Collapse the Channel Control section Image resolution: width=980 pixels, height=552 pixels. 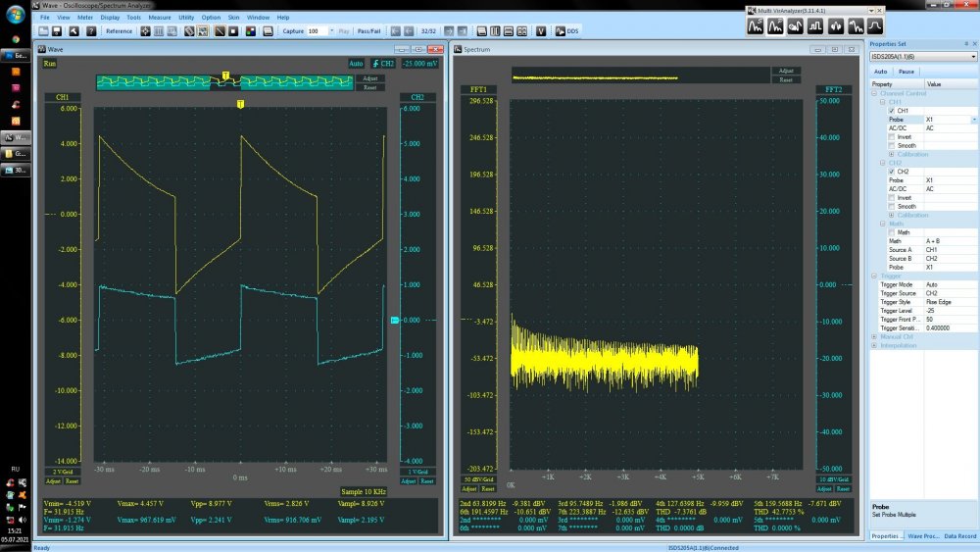[x=874, y=93]
